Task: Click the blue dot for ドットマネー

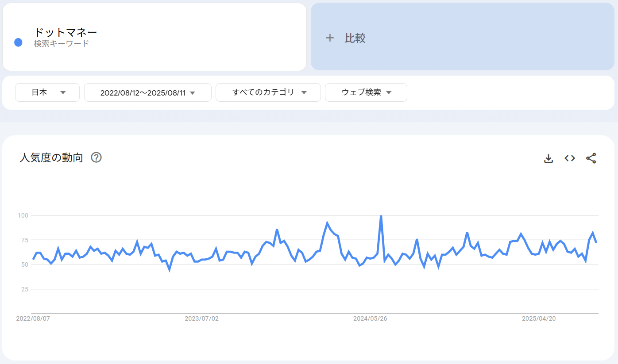Action: click(18, 42)
